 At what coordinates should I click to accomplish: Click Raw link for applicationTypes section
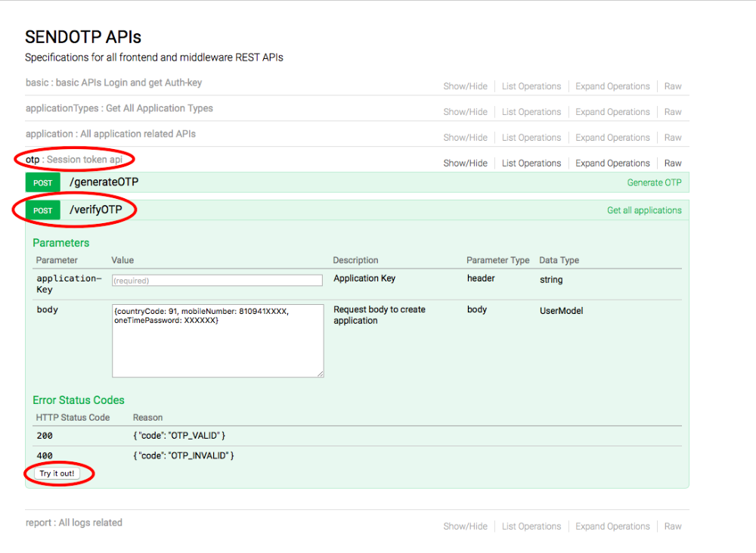(673, 112)
